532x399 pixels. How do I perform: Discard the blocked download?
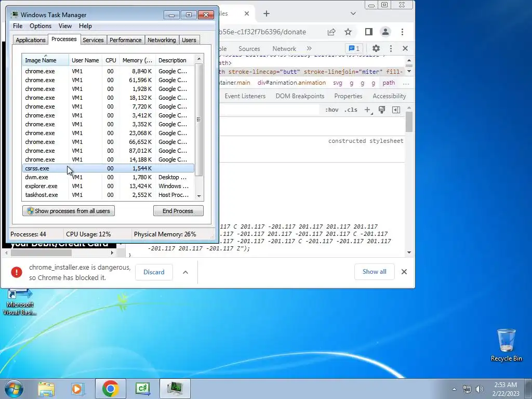tap(154, 272)
